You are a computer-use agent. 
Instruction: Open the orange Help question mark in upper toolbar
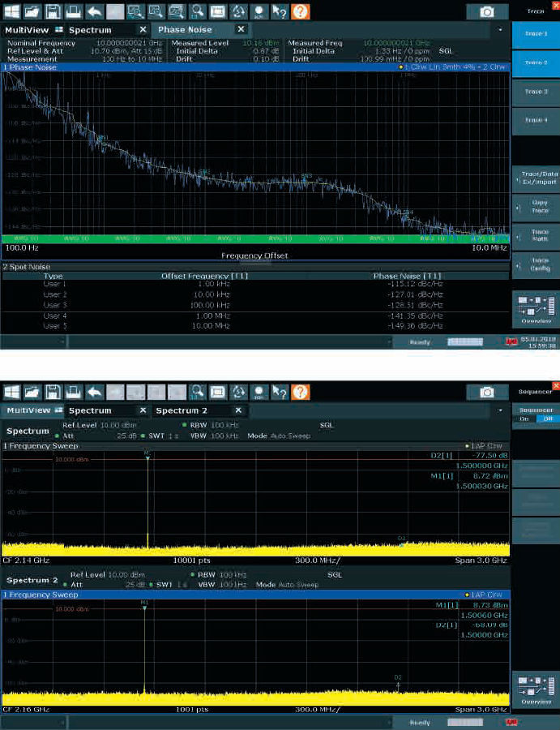300,11
